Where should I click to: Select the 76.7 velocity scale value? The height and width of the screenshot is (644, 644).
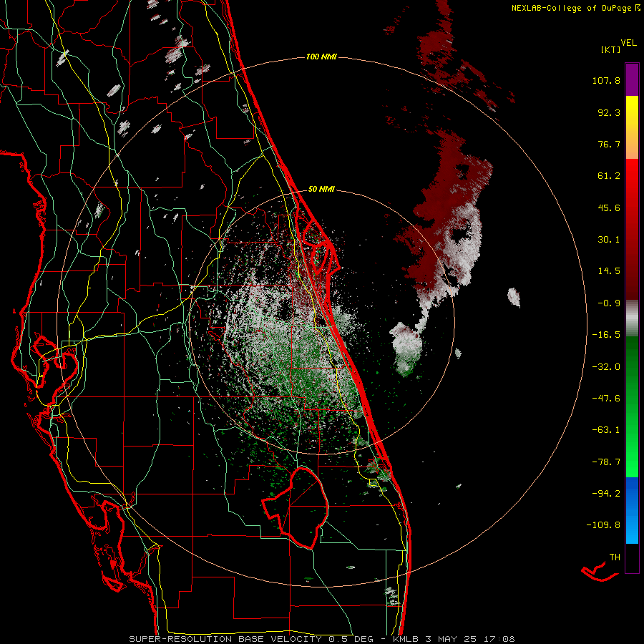tap(609, 144)
